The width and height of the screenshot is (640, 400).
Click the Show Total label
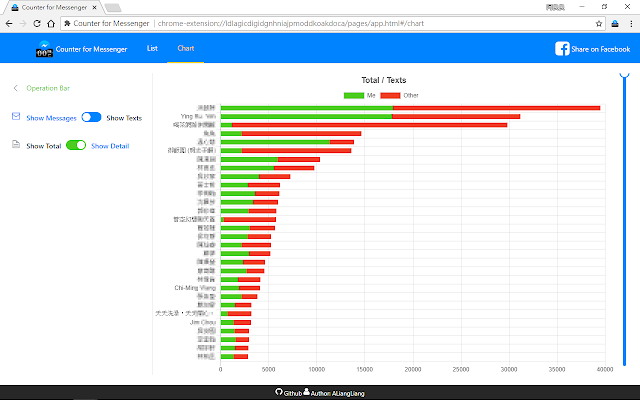coord(44,146)
